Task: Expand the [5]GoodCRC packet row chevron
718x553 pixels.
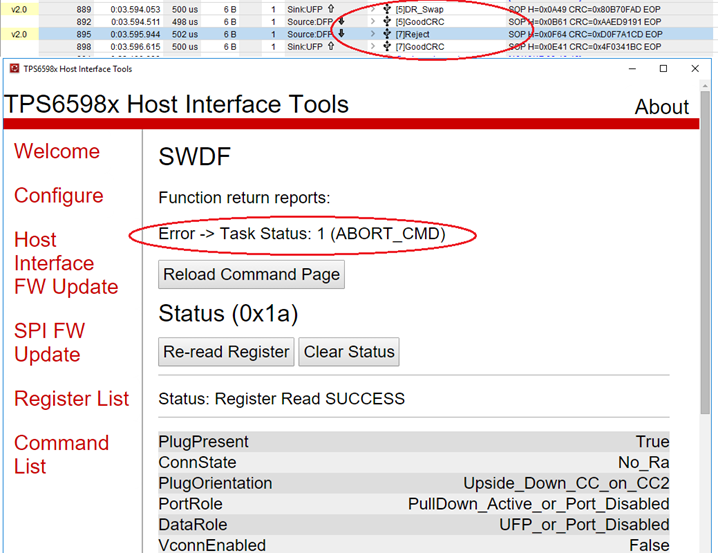Action: tap(373, 22)
